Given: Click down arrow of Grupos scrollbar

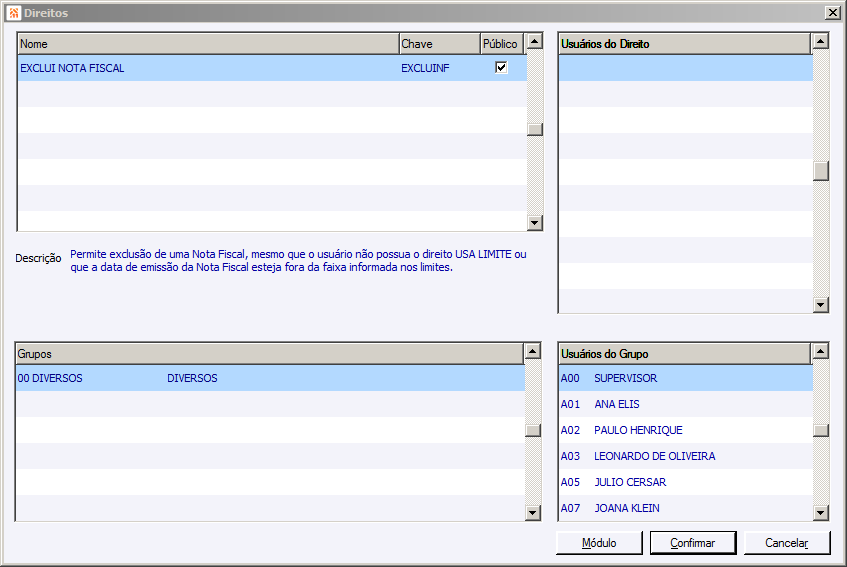Looking at the screenshot, I should pos(533,512).
